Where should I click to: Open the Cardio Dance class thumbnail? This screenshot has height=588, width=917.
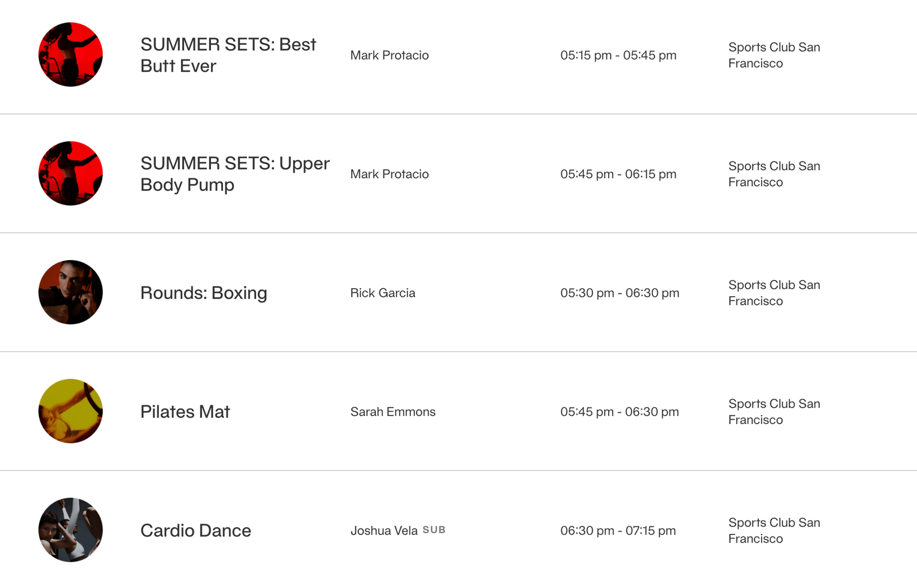click(x=70, y=530)
